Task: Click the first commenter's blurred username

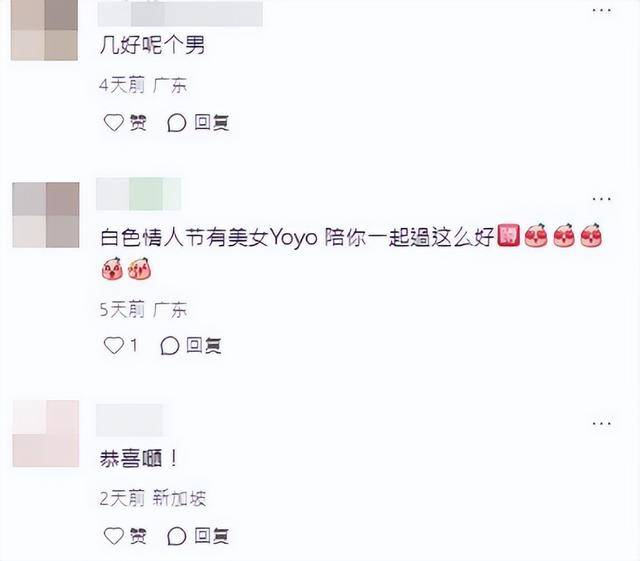Action: pyautogui.click(x=180, y=13)
